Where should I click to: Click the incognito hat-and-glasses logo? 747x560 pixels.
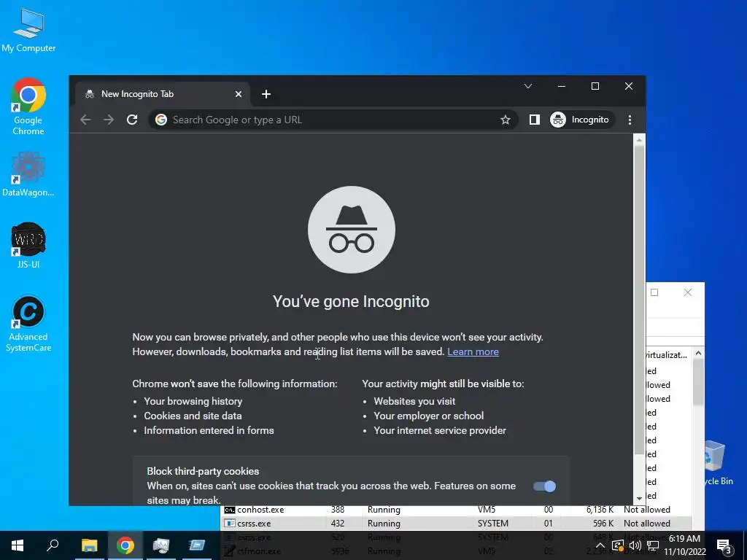pyautogui.click(x=352, y=230)
